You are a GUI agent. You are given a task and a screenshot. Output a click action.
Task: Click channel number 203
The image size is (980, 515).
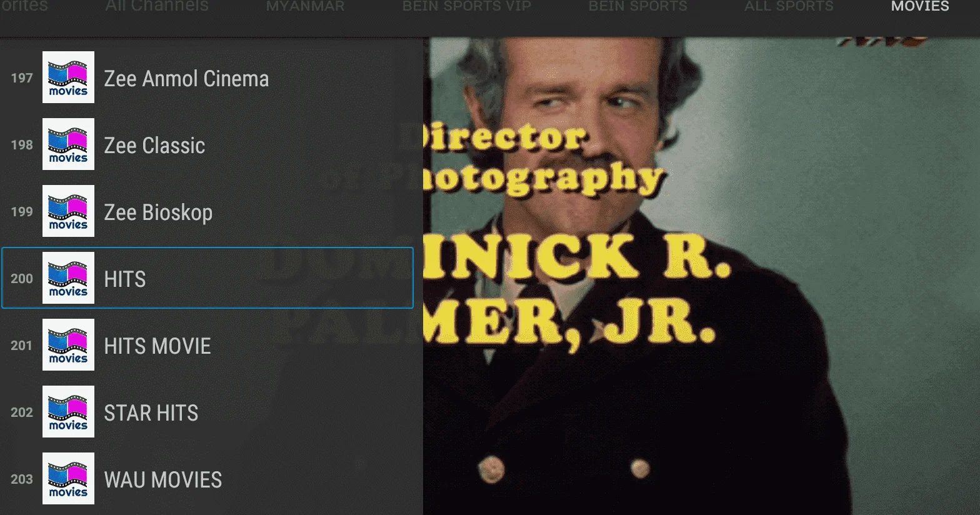click(x=22, y=479)
